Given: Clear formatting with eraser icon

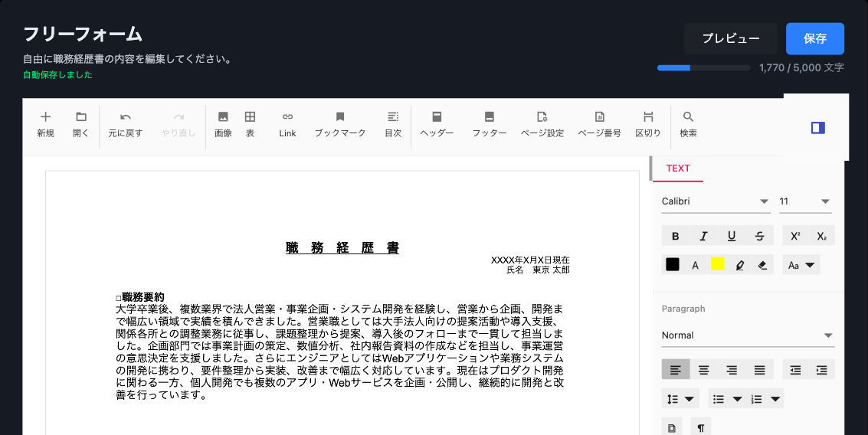Looking at the screenshot, I should (x=762, y=265).
